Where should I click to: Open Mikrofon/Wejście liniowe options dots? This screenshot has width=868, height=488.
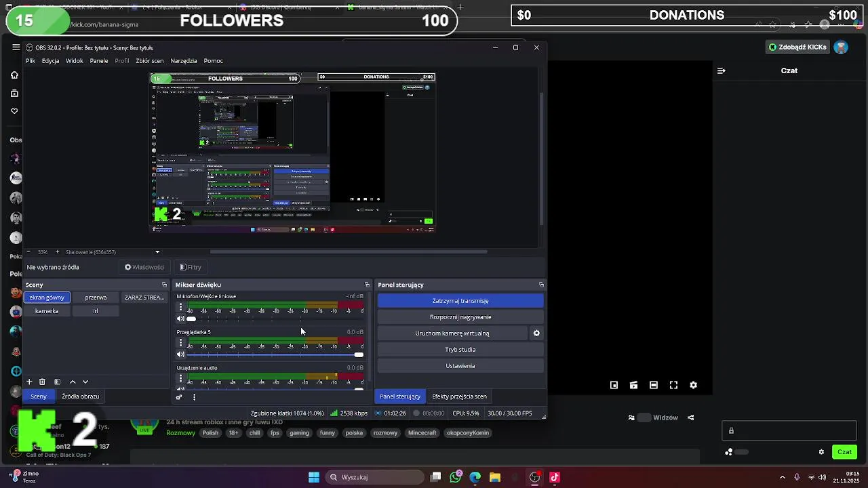(x=180, y=307)
